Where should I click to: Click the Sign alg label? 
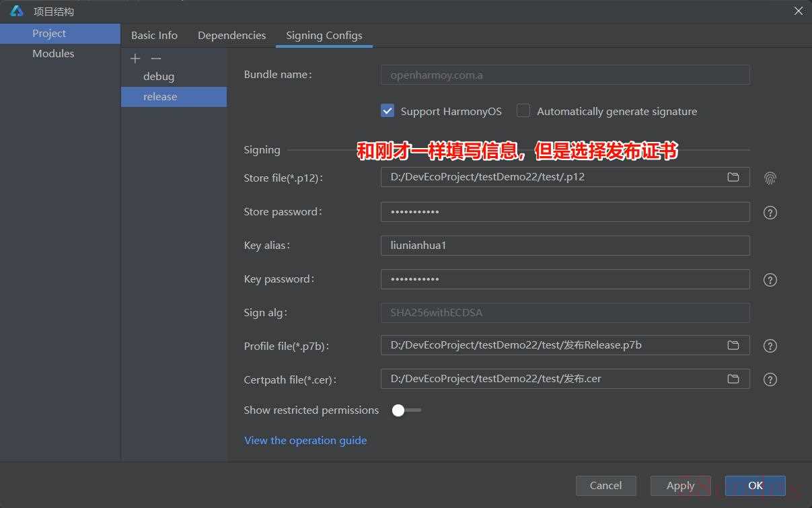point(266,313)
